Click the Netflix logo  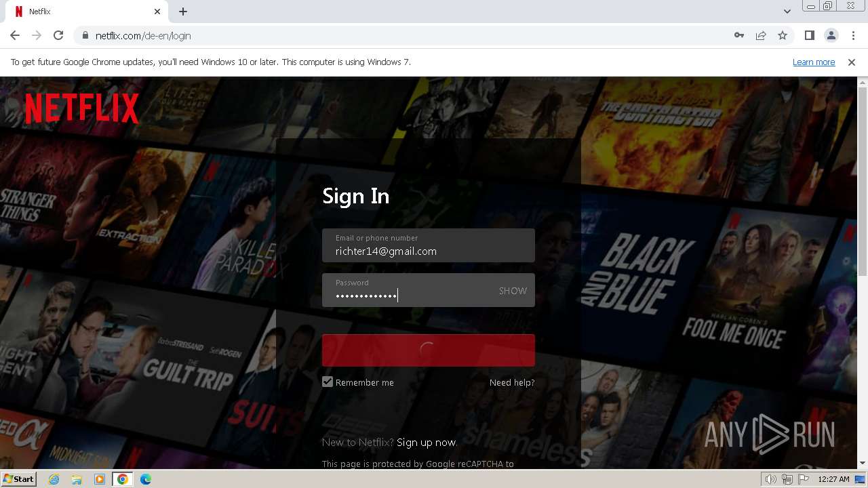[82, 108]
